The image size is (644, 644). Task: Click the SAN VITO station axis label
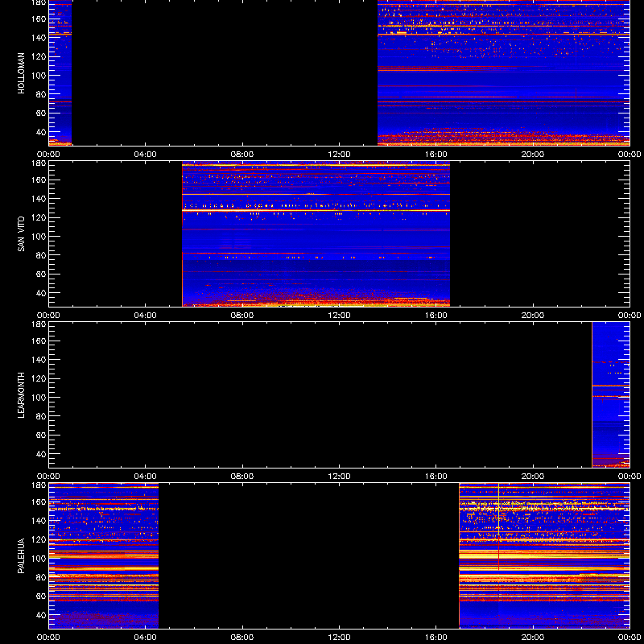tap(21, 234)
